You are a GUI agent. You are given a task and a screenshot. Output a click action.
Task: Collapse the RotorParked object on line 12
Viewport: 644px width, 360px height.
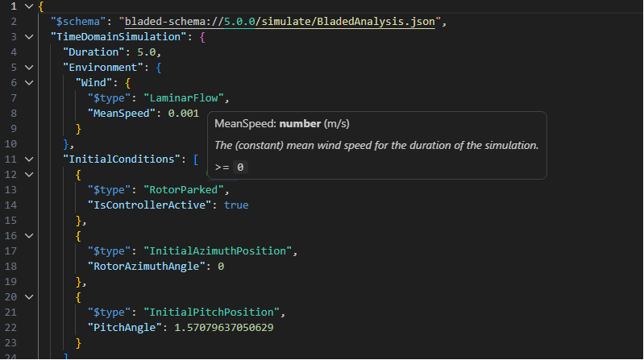pos(30,175)
